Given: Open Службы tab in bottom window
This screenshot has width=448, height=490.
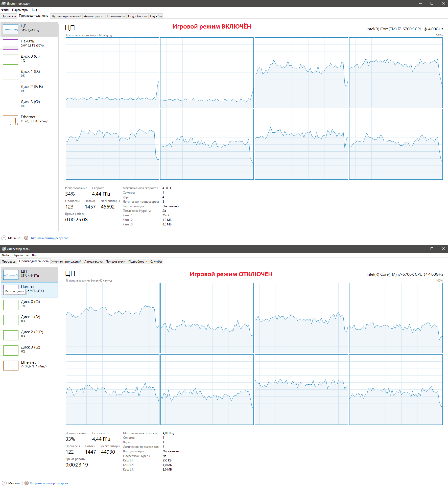Looking at the screenshot, I should click(156, 262).
